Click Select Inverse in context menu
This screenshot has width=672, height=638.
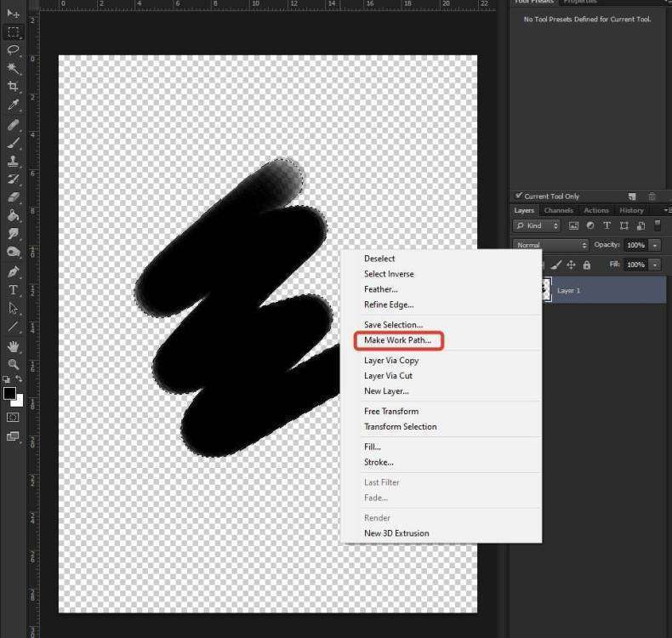point(389,274)
